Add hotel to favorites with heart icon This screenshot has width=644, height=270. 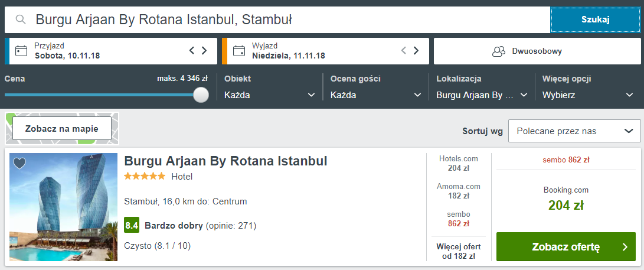point(19,163)
